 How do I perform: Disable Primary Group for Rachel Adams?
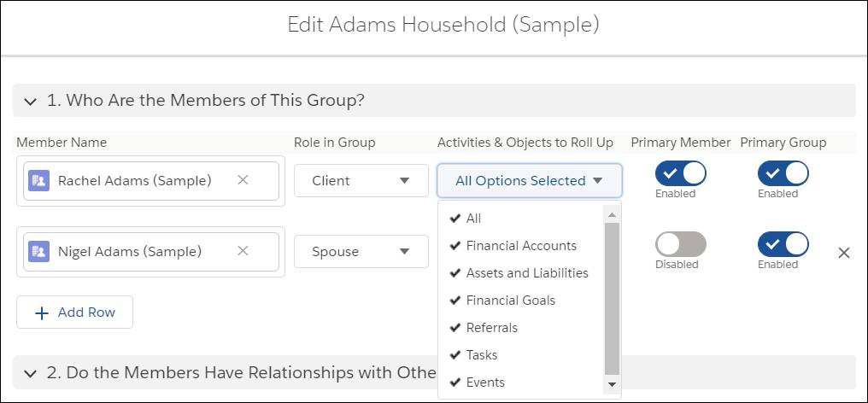coord(783,173)
